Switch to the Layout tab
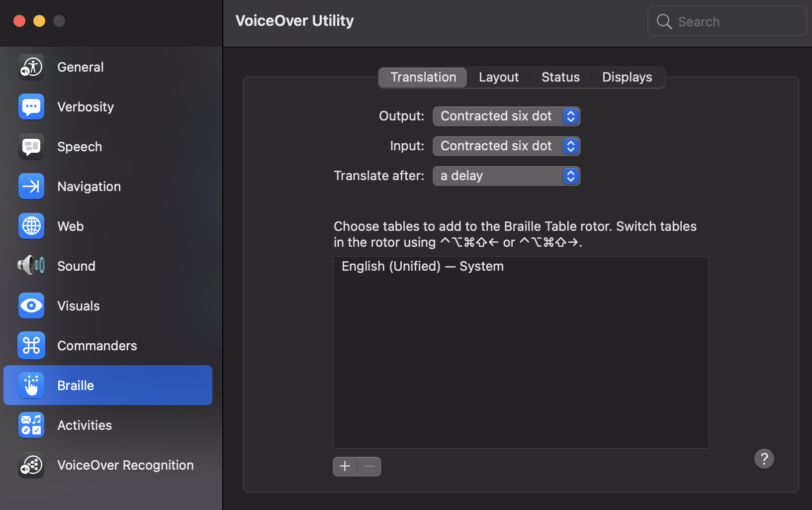Viewport: 812px width, 510px height. pyautogui.click(x=498, y=77)
